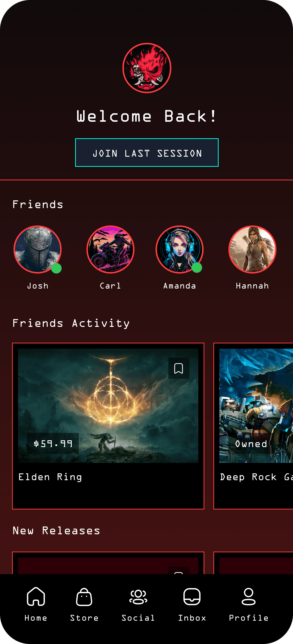Screen dimensions: 293x644
Task: Open Hannah's friend avatar
Action: (252, 249)
